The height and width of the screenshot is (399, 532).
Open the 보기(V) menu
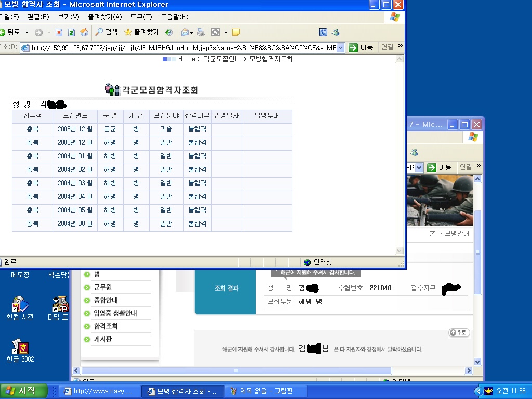point(68,17)
